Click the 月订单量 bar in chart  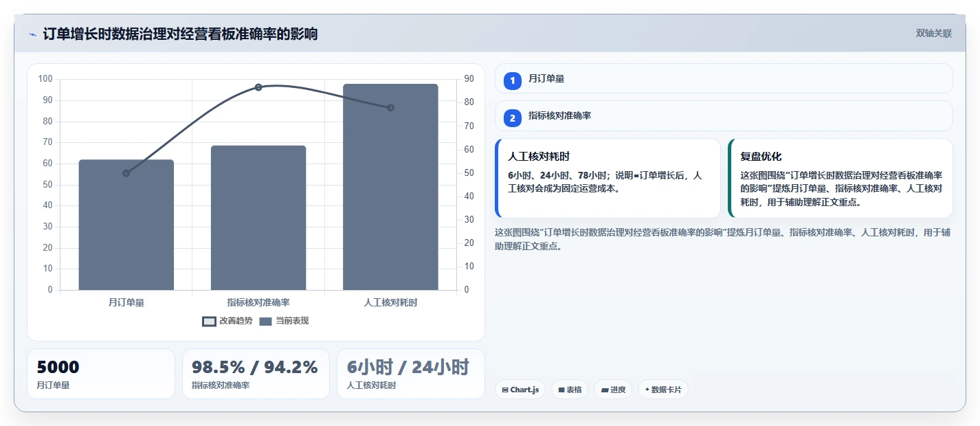tap(126, 225)
